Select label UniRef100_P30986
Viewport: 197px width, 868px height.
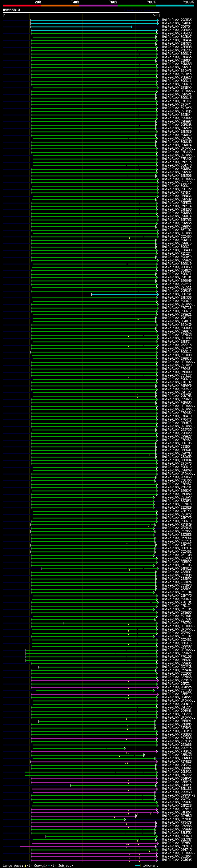coord(176,826)
